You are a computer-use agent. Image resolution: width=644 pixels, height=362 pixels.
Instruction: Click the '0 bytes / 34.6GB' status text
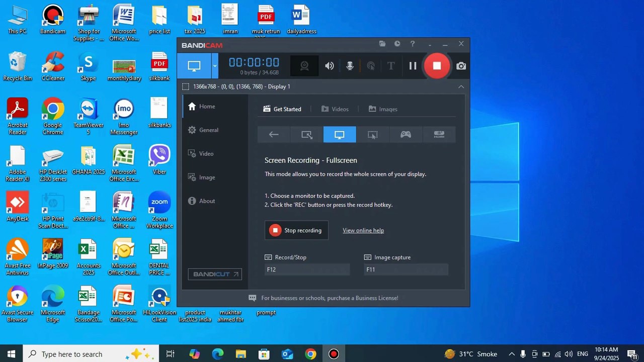point(260,73)
